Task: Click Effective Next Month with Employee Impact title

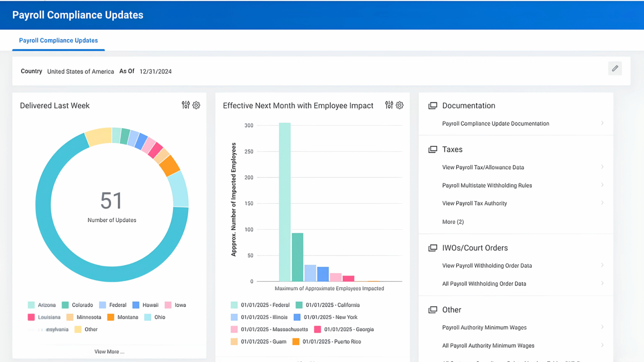Action: tap(298, 106)
